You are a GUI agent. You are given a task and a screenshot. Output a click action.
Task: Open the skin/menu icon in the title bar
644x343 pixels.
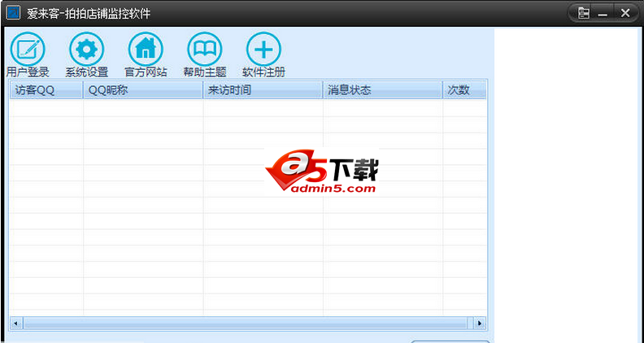583,13
